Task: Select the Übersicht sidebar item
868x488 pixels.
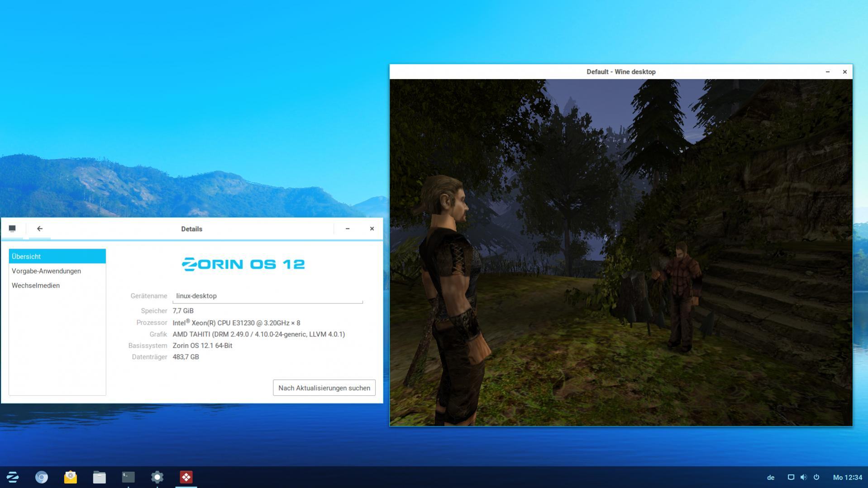Action: (x=57, y=256)
